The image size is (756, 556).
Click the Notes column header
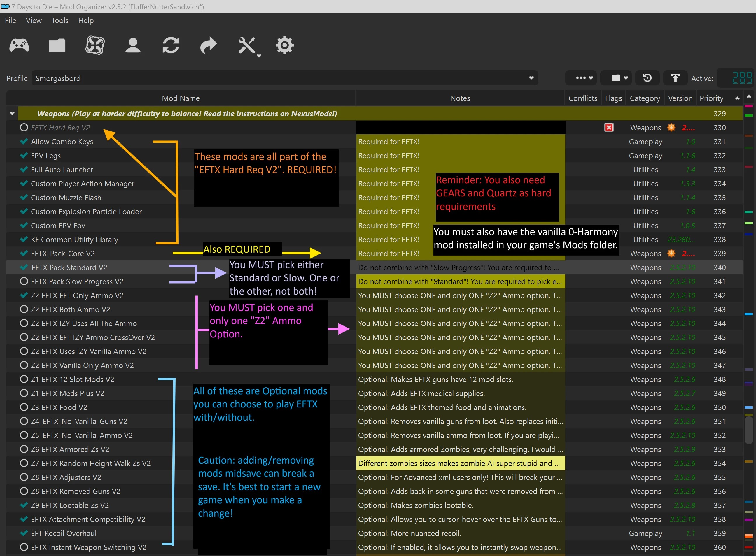click(460, 98)
